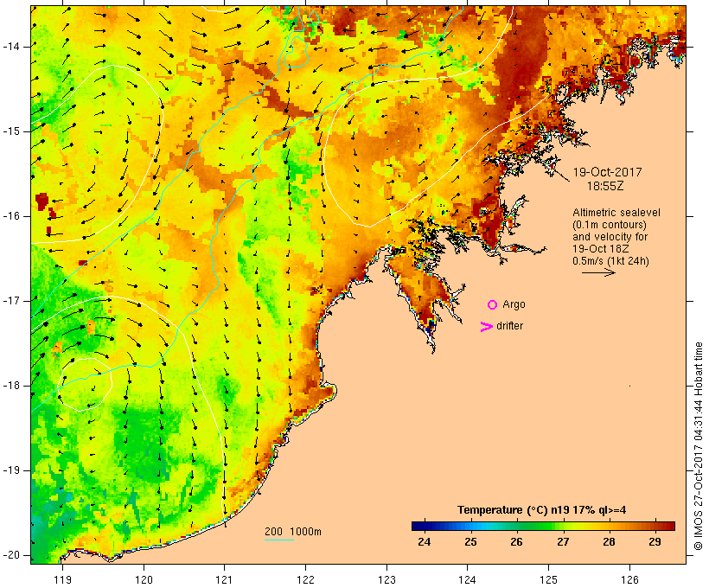Click the dark red SST patch near 119E 16S
This screenshot has height=588, width=709.
pyautogui.click(x=42, y=201)
